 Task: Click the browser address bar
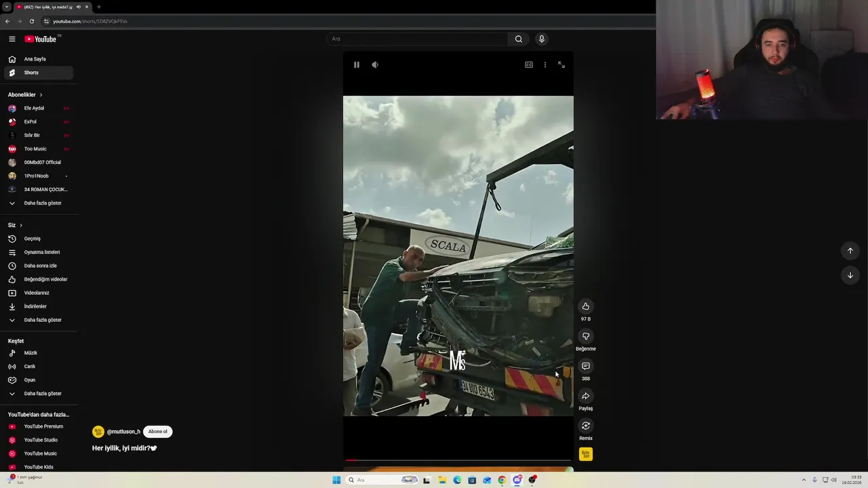point(346,21)
